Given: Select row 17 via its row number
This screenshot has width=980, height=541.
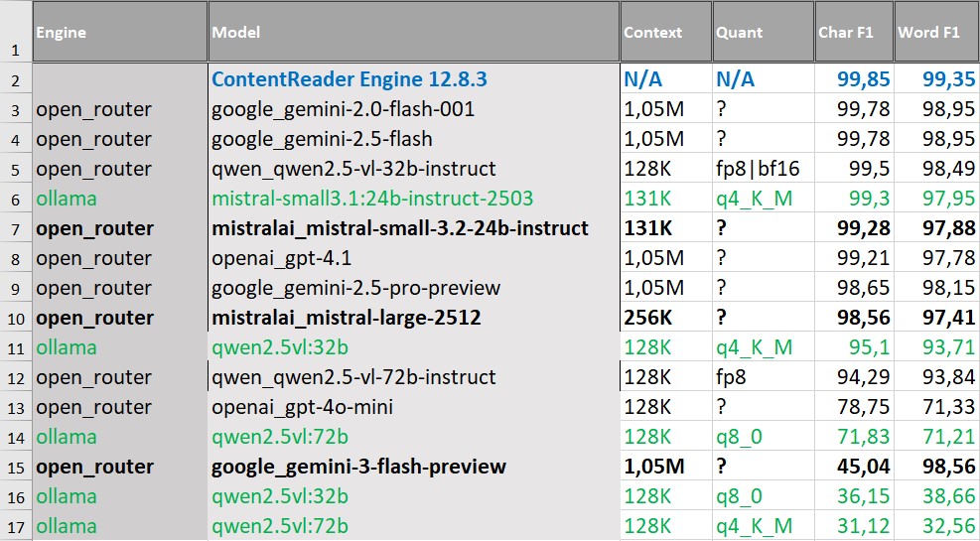Looking at the screenshot, I should 16,526.
